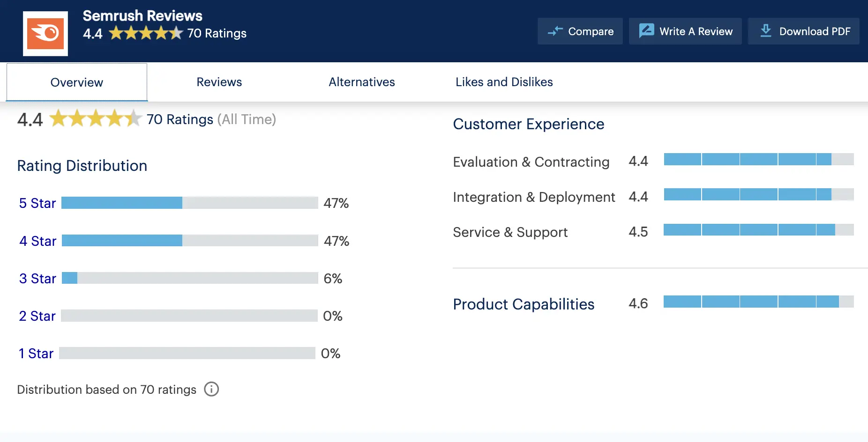
Task: Click the 5 Star distribution bar
Action: coord(189,203)
